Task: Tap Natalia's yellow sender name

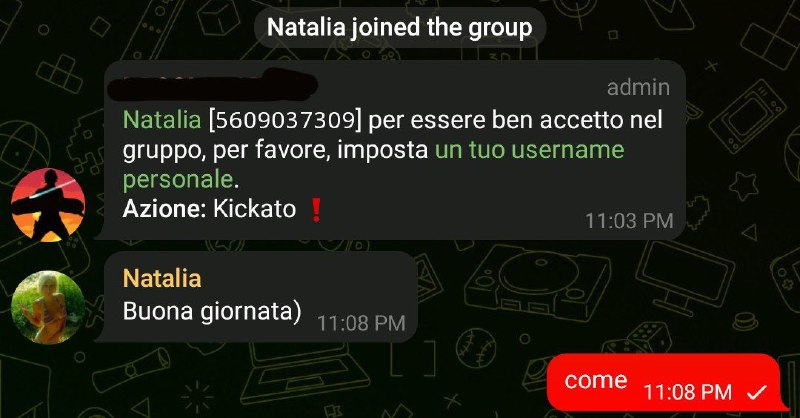Action: (x=162, y=278)
